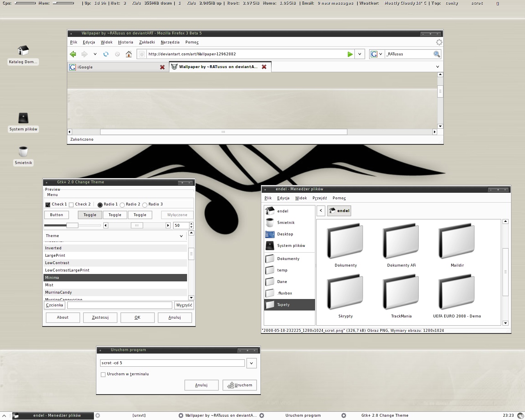
Task: Open the Widok menu in the file manager
Action: 301,198
